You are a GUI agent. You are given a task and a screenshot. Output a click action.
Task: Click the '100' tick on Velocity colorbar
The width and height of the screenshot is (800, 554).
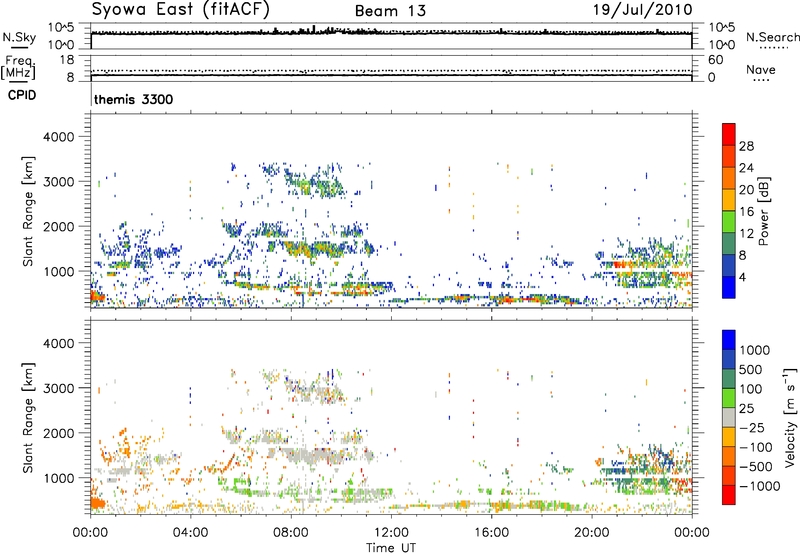(751, 389)
